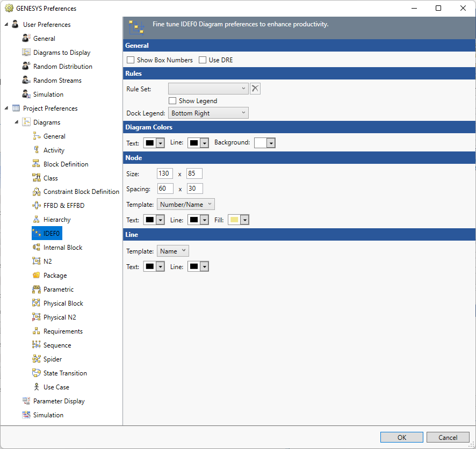The image size is (476, 449).
Task: Click the State Transition diagram icon
Action: click(37, 373)
